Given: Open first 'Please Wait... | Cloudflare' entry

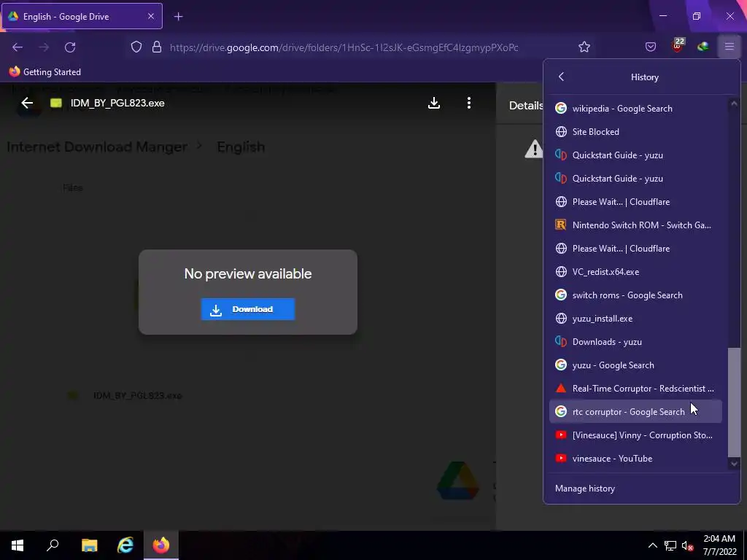Looking at the screenshot, I should pos(635,201).
